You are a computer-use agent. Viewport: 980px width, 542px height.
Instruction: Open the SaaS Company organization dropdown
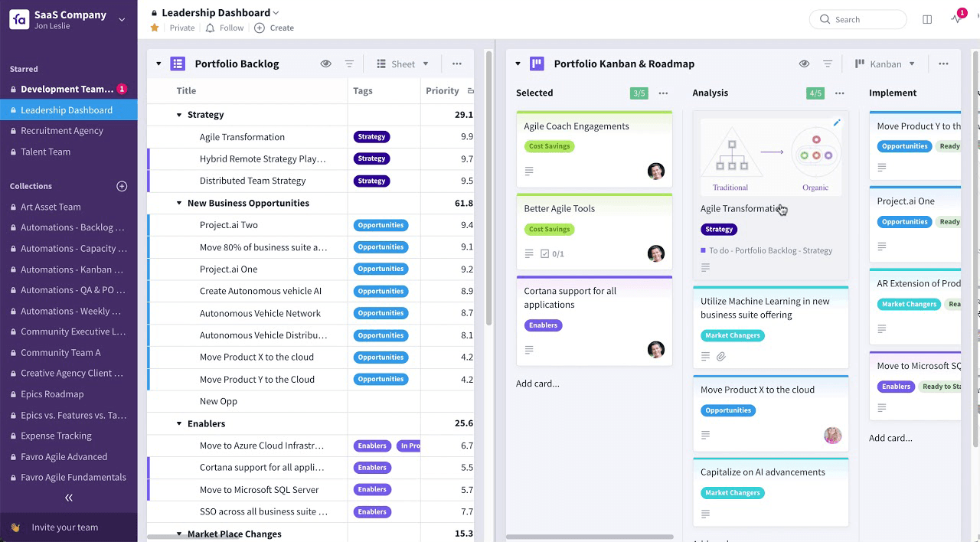click(122, 20)
